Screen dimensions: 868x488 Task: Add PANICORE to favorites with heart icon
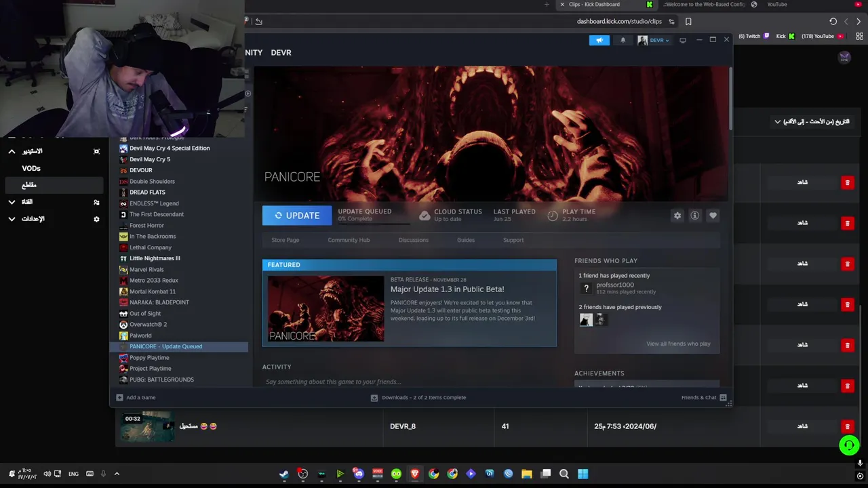coord(713,216)
